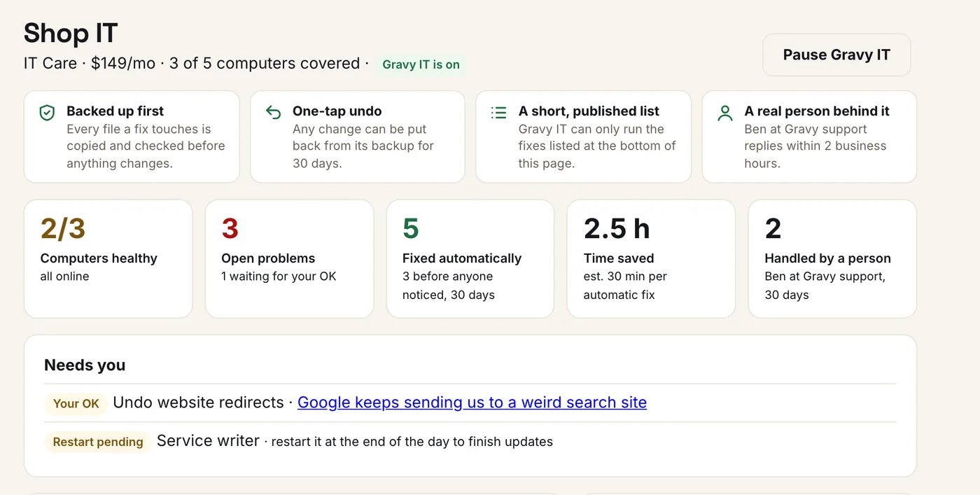
Task: Click the undo arrow icon beside One-tap undo
Action: point(273,113)
